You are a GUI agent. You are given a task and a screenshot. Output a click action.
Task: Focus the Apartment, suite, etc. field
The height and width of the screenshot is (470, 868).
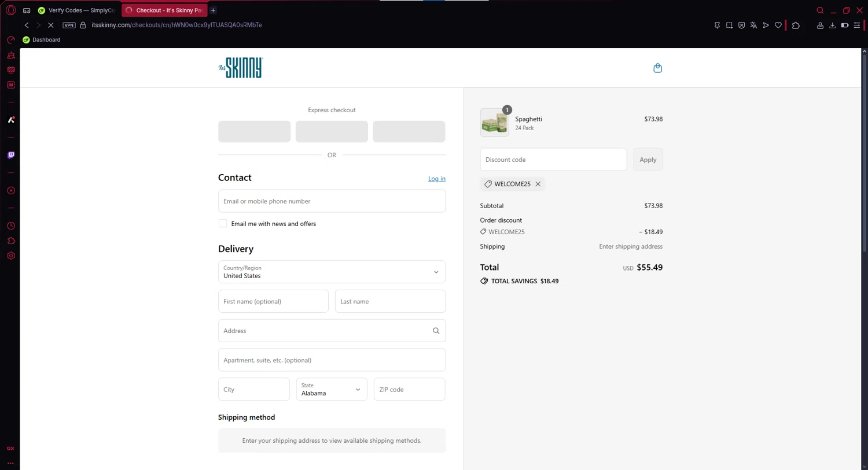pos(332,360)
